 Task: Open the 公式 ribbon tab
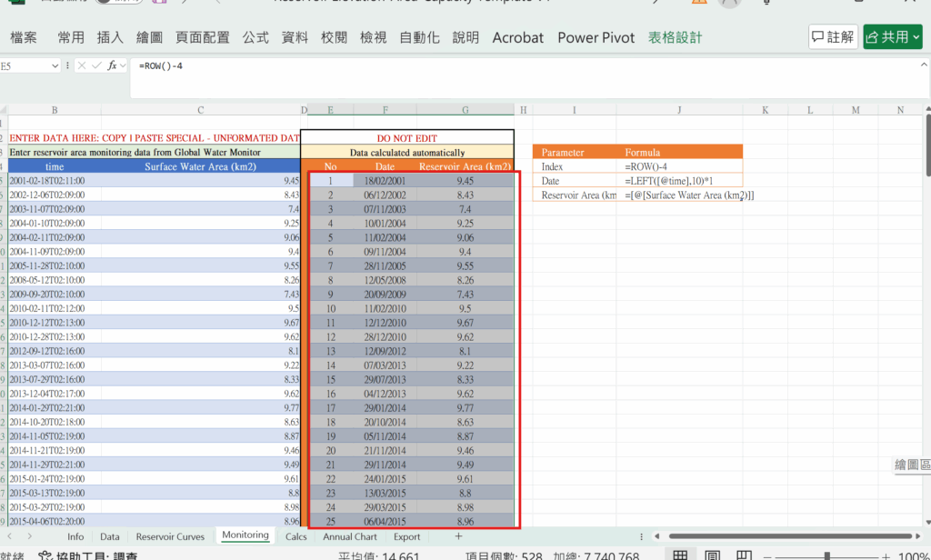pyautogui.click(x=255, y=37)
